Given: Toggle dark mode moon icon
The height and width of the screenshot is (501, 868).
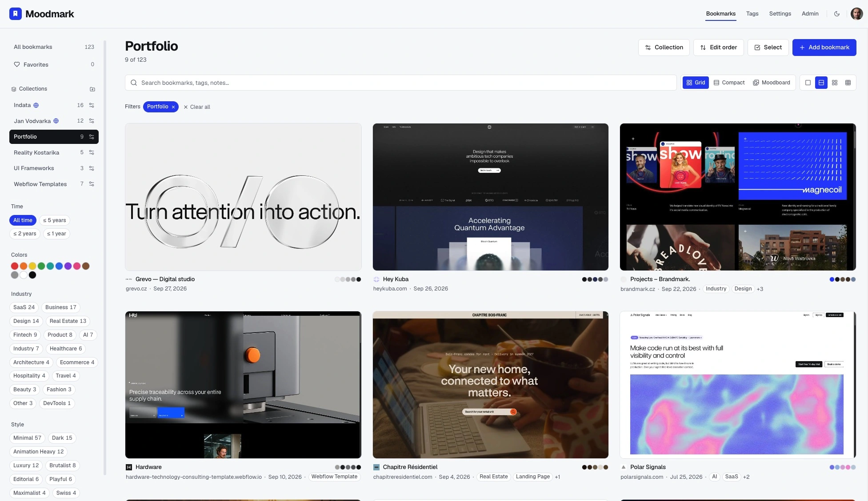Looking at the screenshot, I should point(837,14).
